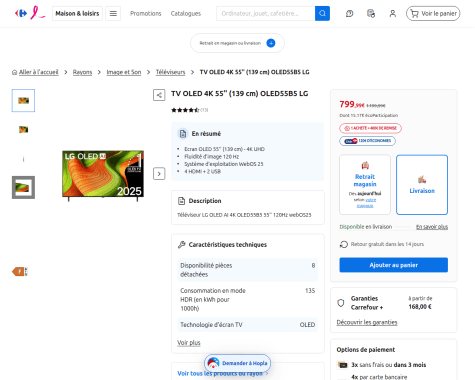Click Voir le panier button
This screenshot has height=380, width=475.
point(433,13)
